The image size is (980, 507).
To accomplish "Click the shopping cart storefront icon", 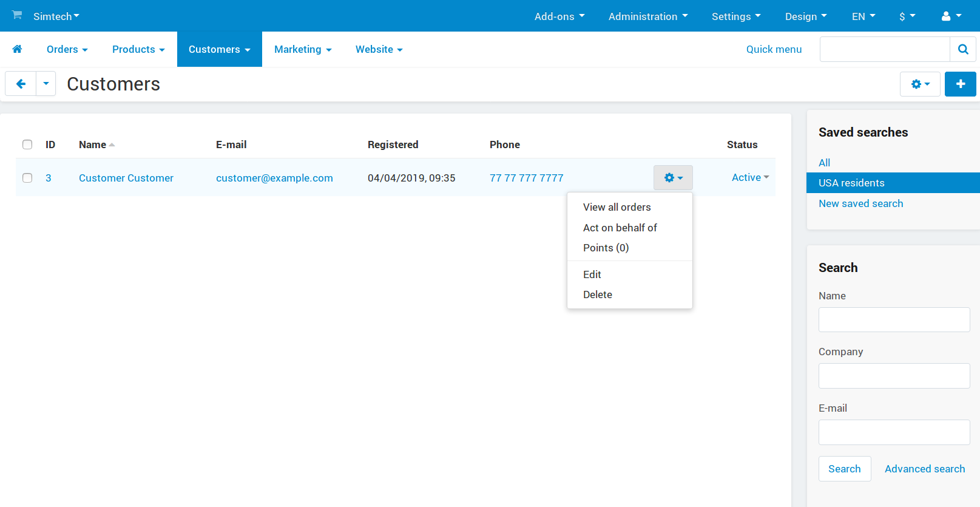I will [17, 15].
